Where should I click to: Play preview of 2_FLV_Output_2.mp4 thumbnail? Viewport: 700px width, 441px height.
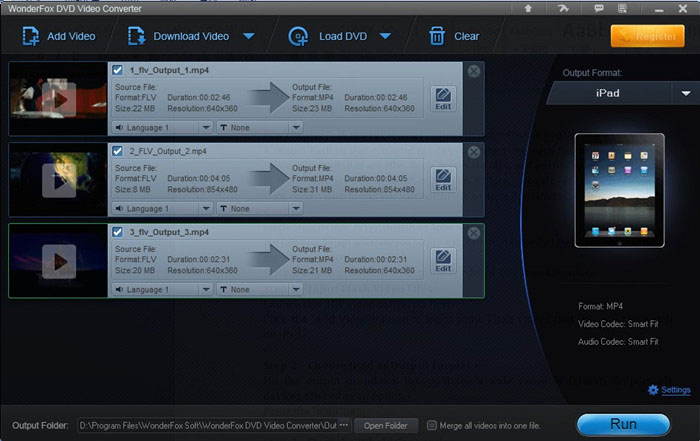[x=59, y=180]
